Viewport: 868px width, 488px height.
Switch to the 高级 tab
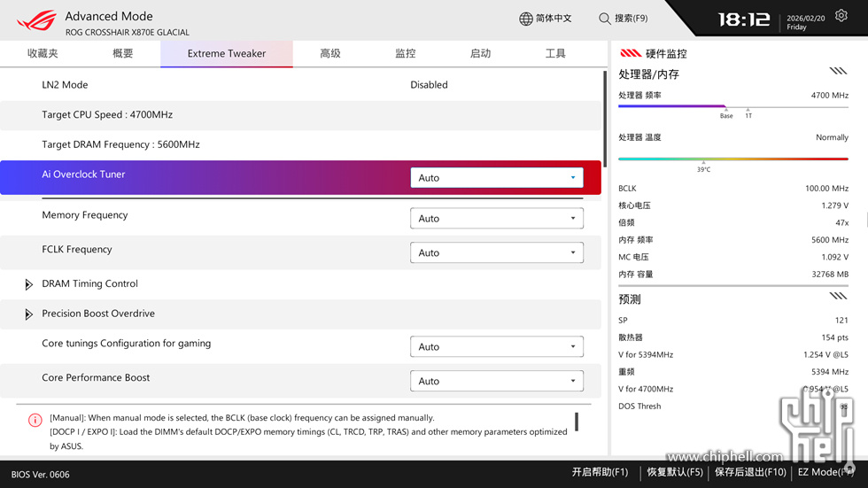pyautogui.click(x=330, y=54)
